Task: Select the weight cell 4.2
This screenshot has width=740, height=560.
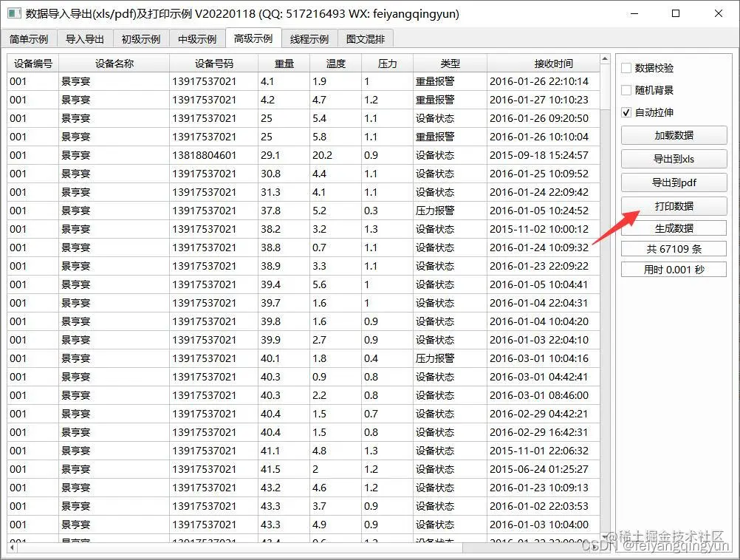Action: tap(284, 100)
